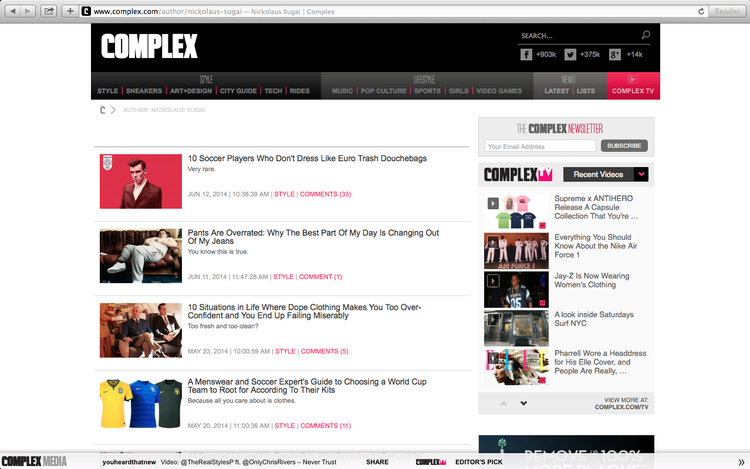Click Complex Media logo in bottom bar

[34, 461]
